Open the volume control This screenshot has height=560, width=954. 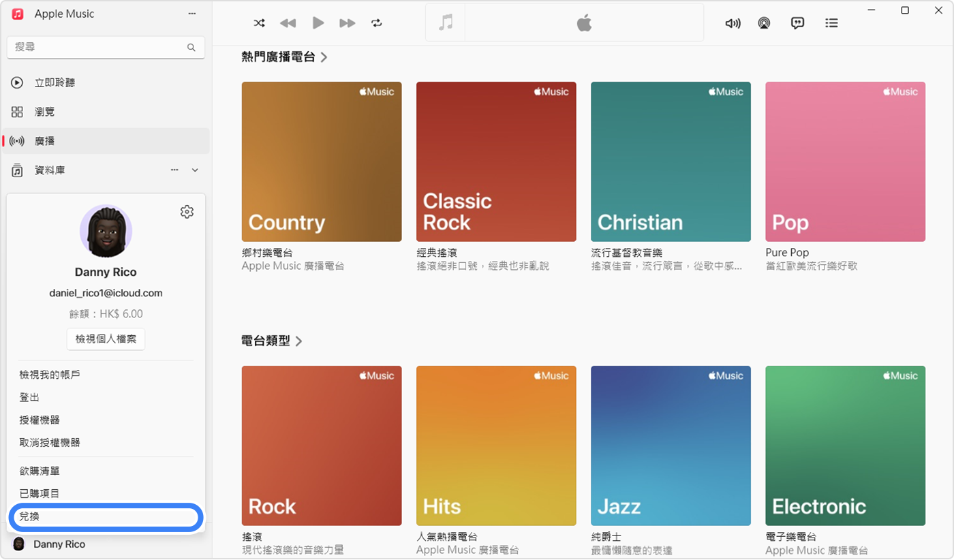click(x=733, y=23)
